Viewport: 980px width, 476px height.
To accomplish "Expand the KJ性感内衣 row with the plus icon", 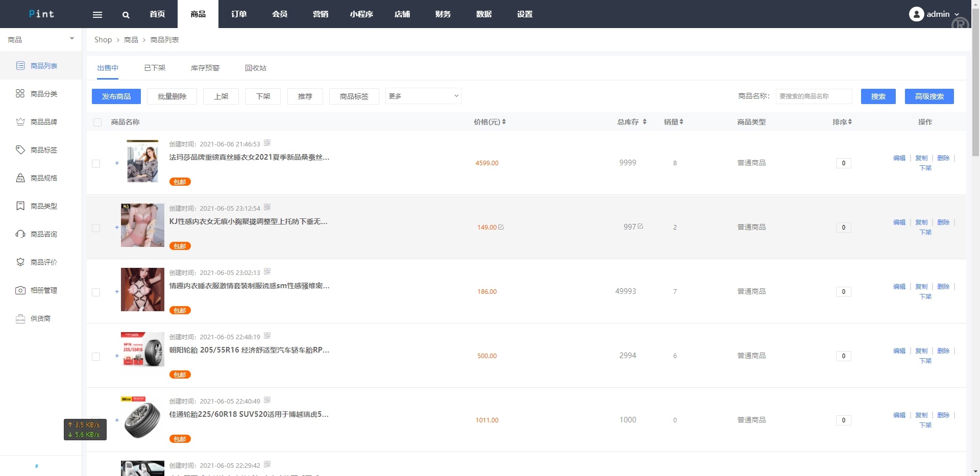I will [x=116, y=228].
